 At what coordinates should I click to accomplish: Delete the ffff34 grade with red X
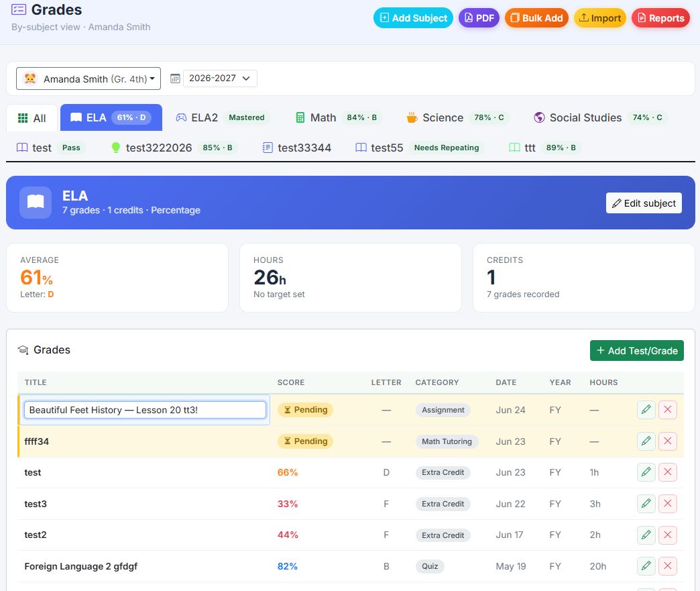pyautogui.click(x=667, y=441)
